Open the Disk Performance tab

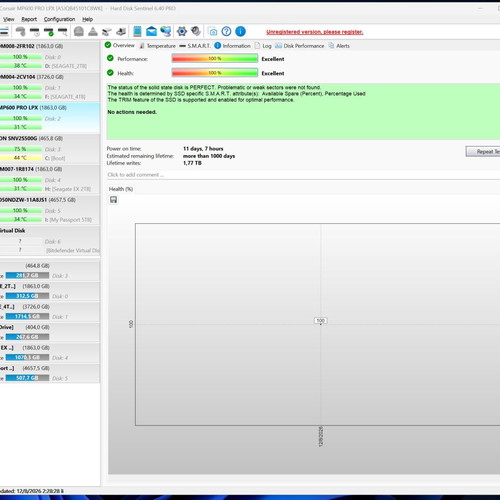299,46
